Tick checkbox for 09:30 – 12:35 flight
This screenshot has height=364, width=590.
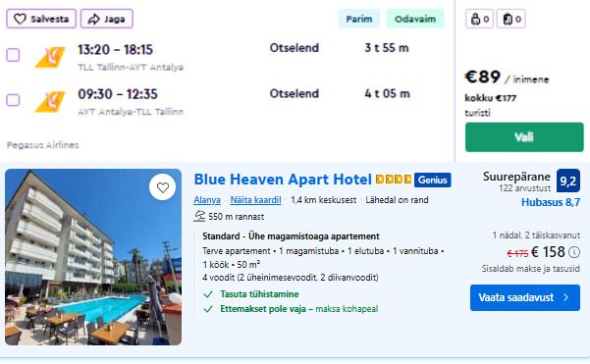pos(13,100)
